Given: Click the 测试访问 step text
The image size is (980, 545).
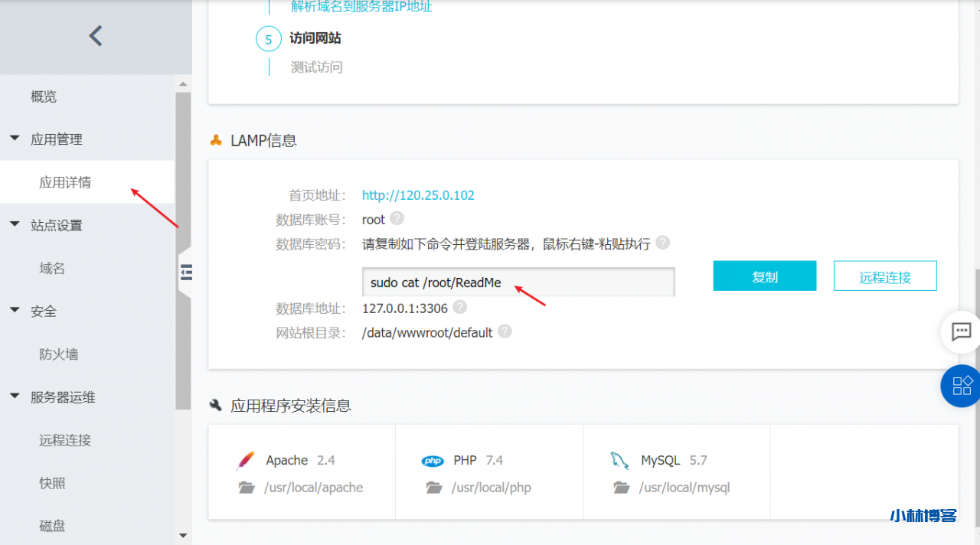Looking at the screenshot, I should pos(317,67).
